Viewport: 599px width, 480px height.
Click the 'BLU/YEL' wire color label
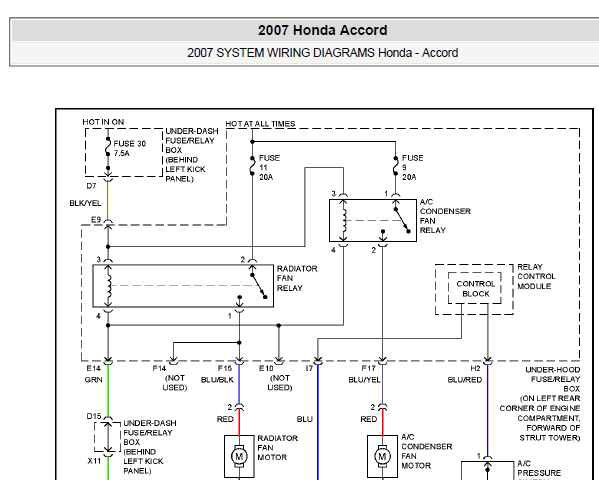(x=364, y=380)
